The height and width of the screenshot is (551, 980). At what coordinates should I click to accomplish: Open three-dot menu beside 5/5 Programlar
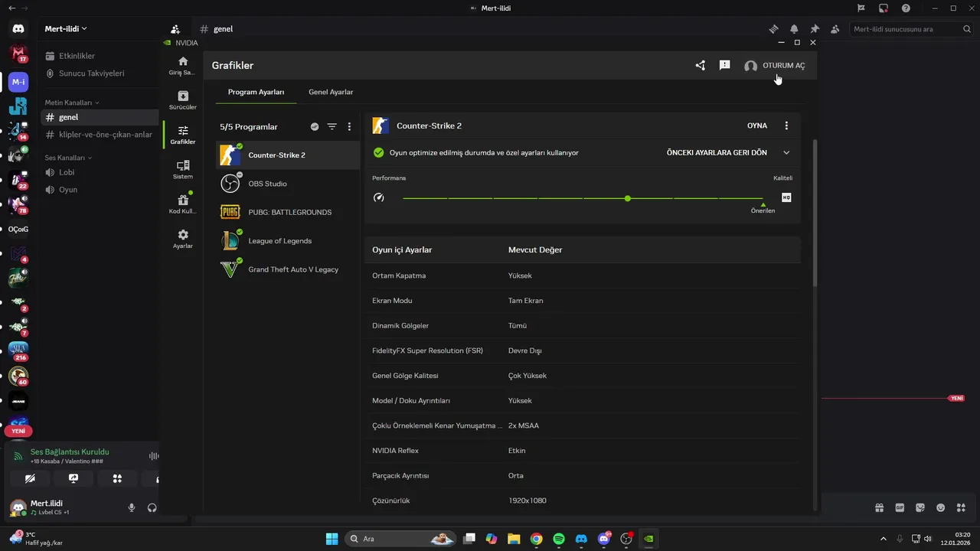pos(349,126)
